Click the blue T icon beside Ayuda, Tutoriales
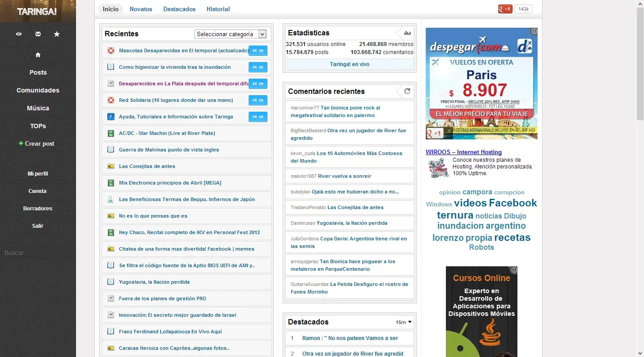 click(x=111, y=117)
